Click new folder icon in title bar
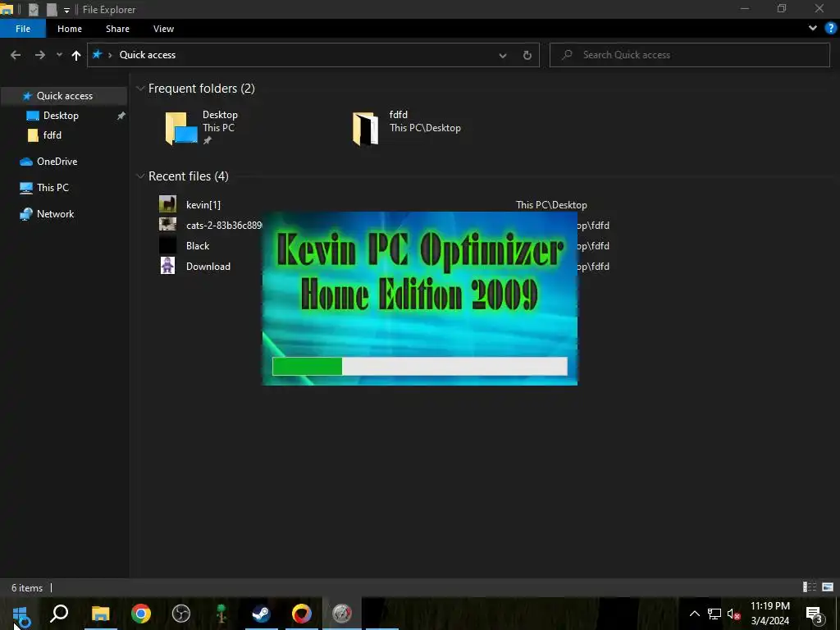840x630 pixels. tap(52, 10)
